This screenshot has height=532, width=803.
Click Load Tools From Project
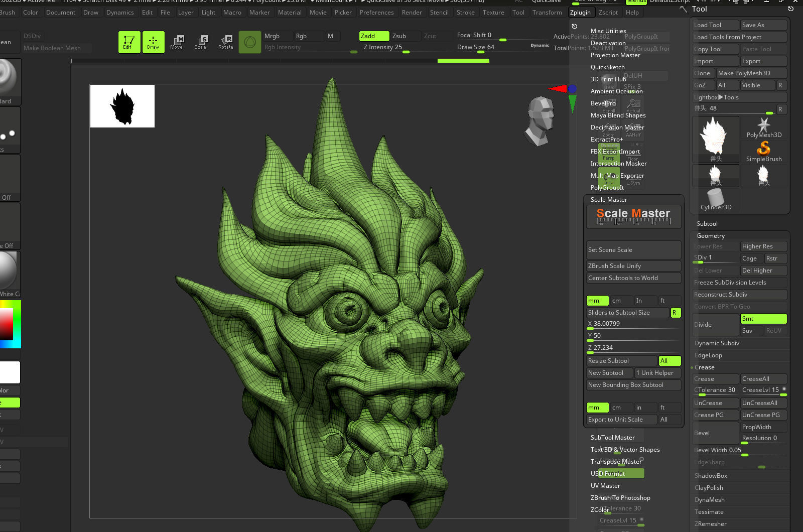pos(740,37)
